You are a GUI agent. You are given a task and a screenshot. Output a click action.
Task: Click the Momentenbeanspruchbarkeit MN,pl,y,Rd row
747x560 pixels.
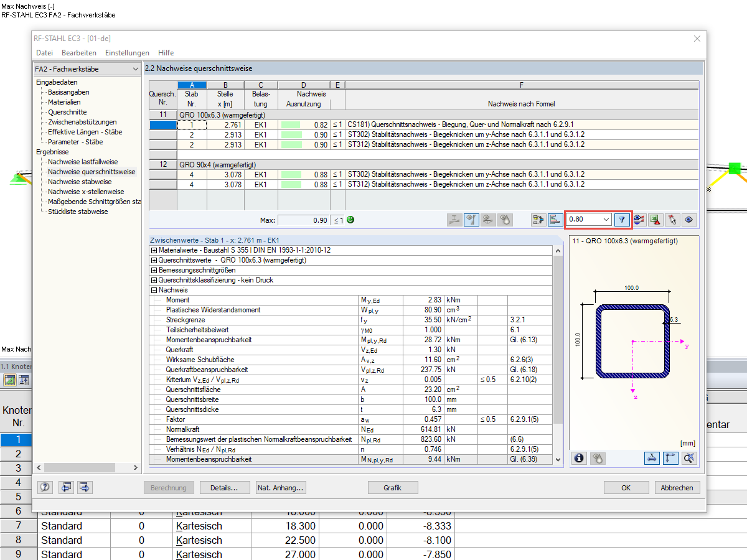coord(351,459)
